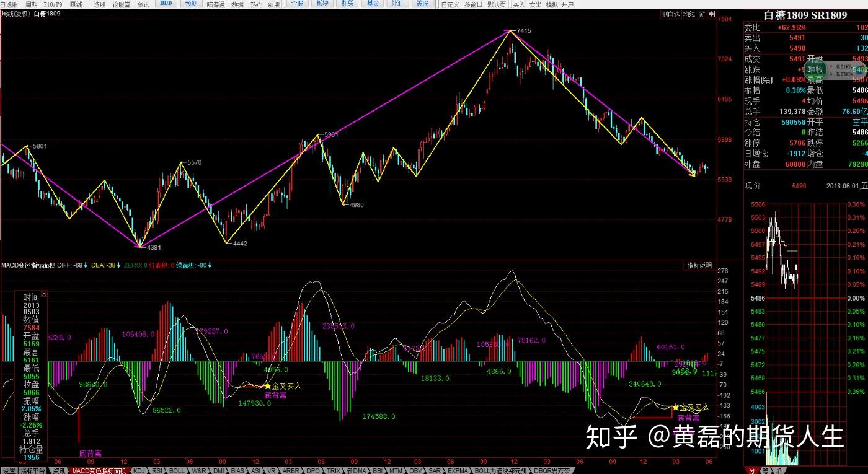Click 默认页 default page option
Viewport: 868px width, 474px height.
coord(497,4)
